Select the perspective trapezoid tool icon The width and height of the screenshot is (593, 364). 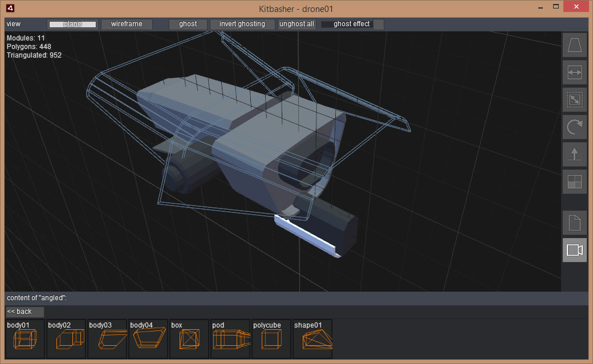pos(574,45)
